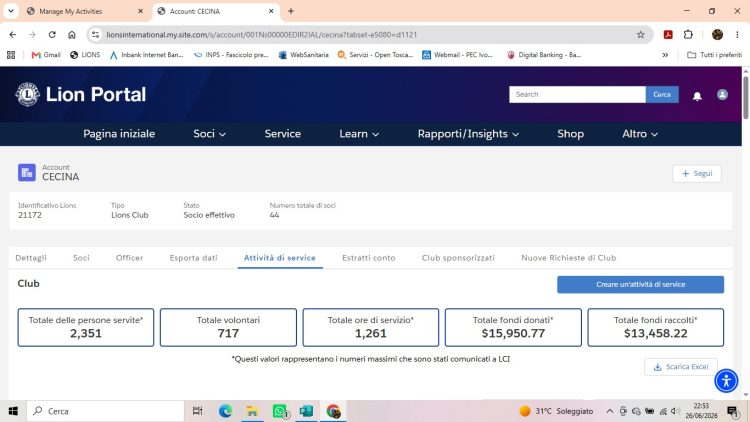Open the Servizi Open Toscana bookmark

tap(375, 55)
